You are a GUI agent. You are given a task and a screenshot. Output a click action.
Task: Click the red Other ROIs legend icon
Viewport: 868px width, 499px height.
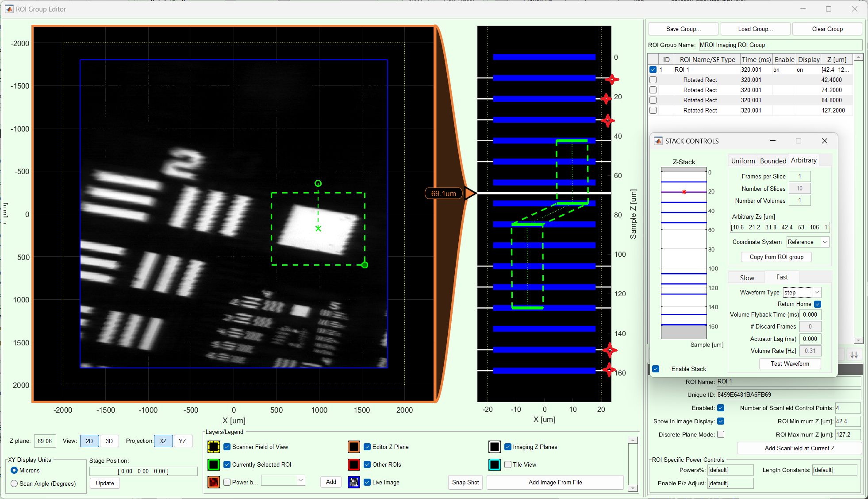[x=354, y=464]
